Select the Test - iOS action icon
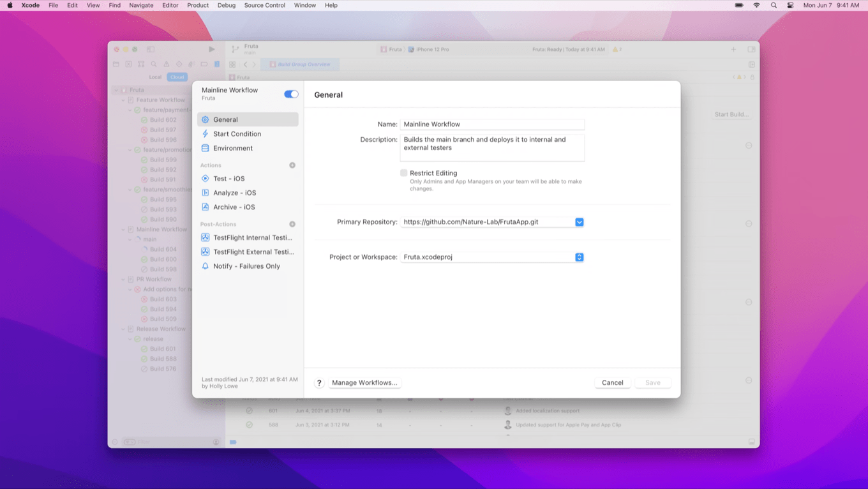The width and height of the screenshot is (868, 489). pyautogui.click(x=206, y=179)
